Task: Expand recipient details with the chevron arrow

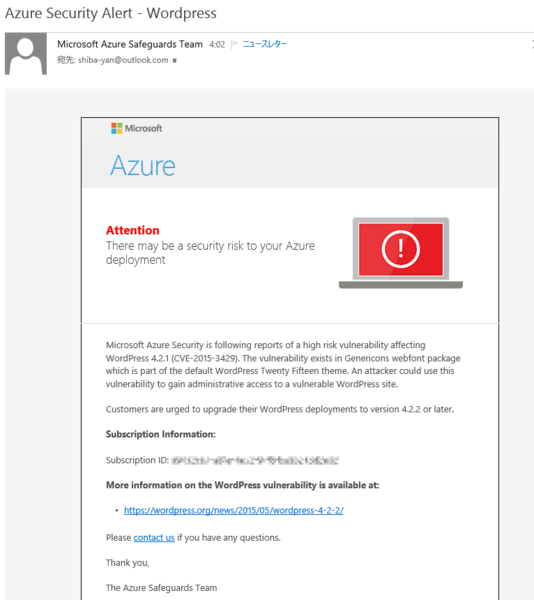Action: [174, 60]
